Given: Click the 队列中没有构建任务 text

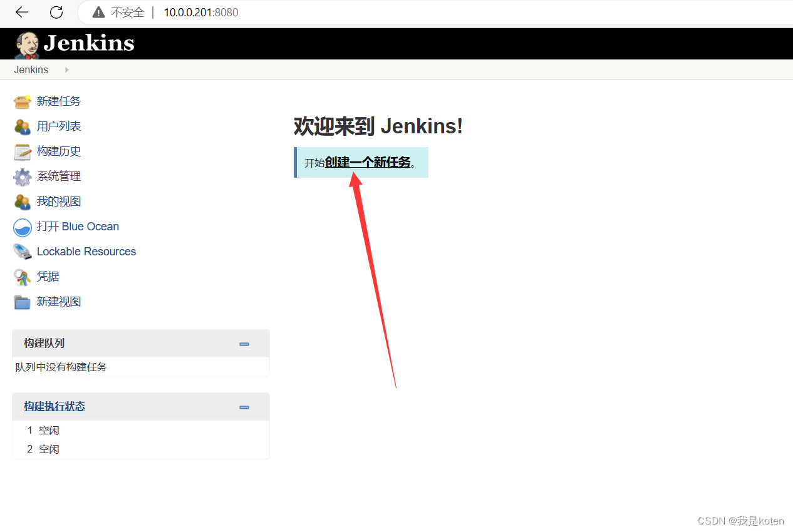Looking at the screenshot, I should pyautogui.click(x=61, y=367).
